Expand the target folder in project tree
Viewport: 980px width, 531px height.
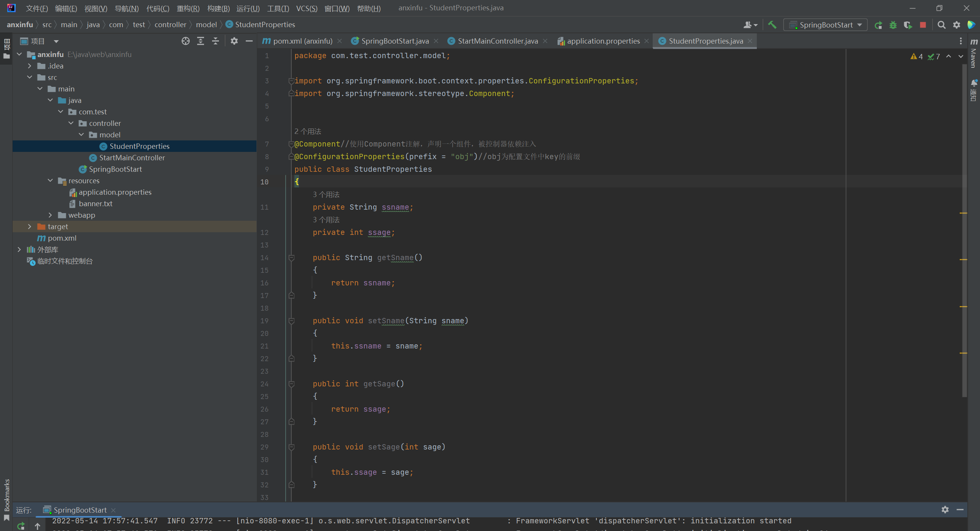(29, 226)
